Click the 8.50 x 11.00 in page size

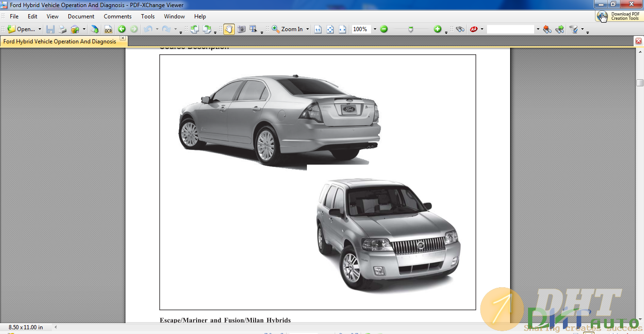[x=26, y=327]
